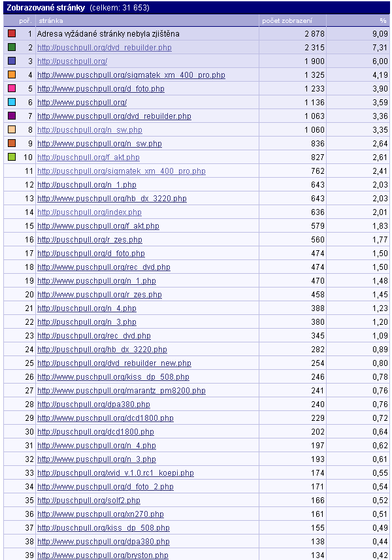Click the '%' column header
This screenshot has width=392, height=560.
pos(383,21)
